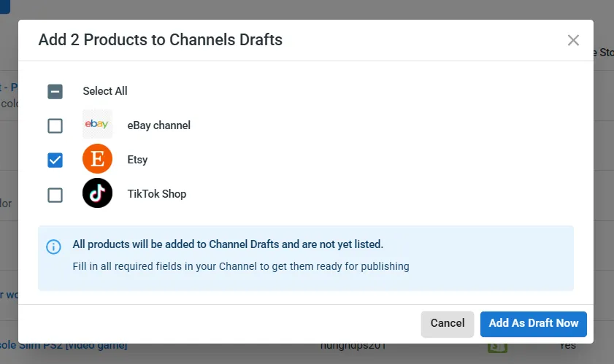Viewport: 614px width, 364px height.
Task: Click the TikTok logo icon
Action: (x=97, y=193)
